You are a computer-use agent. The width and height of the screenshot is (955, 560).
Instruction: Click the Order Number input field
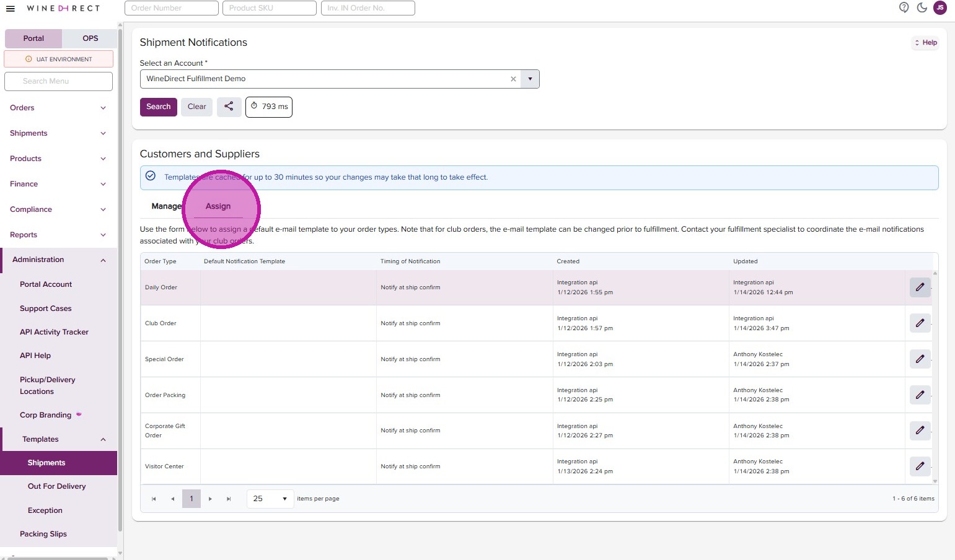(172, 8)
